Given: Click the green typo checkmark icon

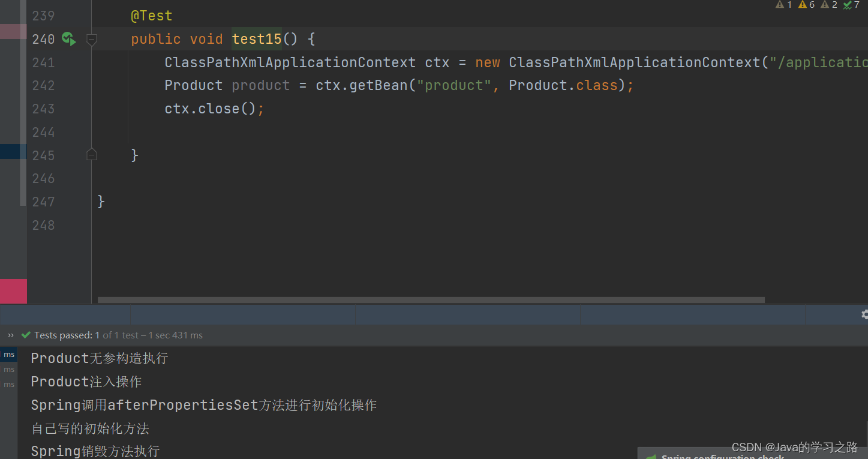Looking at the screenshot, I should pos(848,5).
